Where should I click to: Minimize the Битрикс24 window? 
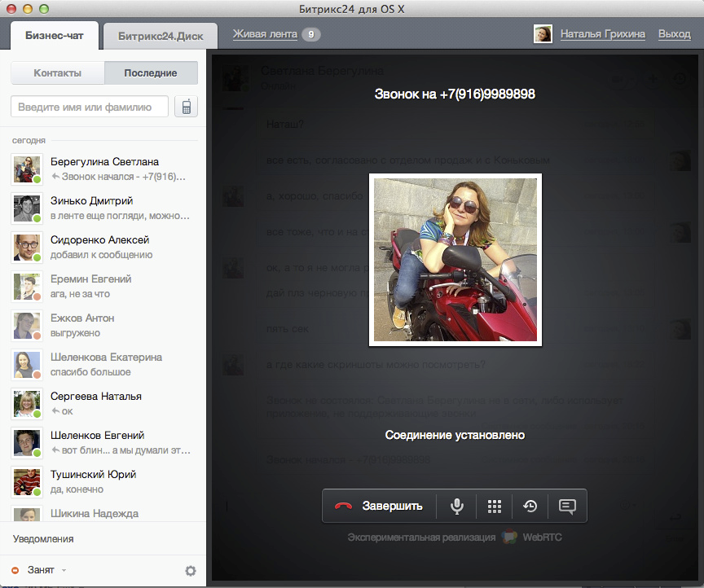[28, 9]
